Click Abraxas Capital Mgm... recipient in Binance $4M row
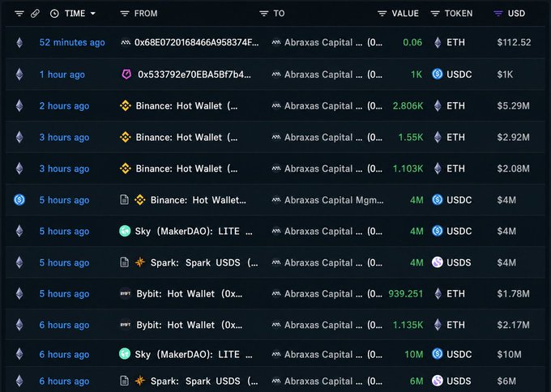Viewport: 551px width, 392px height. click(334, 200)
